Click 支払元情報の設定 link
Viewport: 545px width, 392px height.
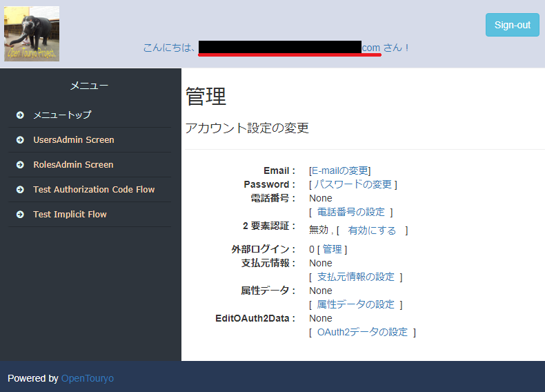(x=355, y=277)
